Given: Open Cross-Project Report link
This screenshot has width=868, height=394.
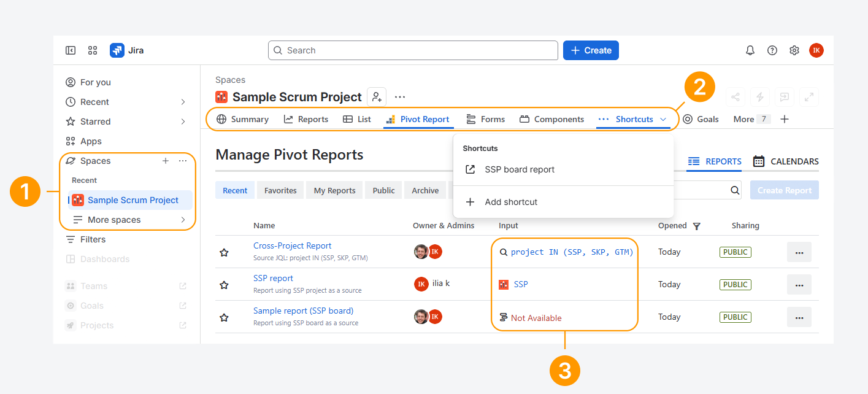Looking at the screenshot, I should (x=293, y=245).
